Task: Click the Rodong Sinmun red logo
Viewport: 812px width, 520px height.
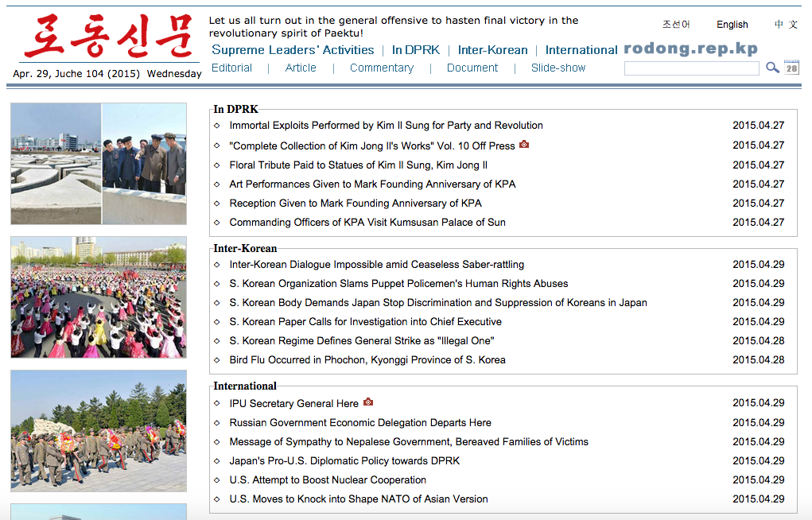Action: point(107,36)
